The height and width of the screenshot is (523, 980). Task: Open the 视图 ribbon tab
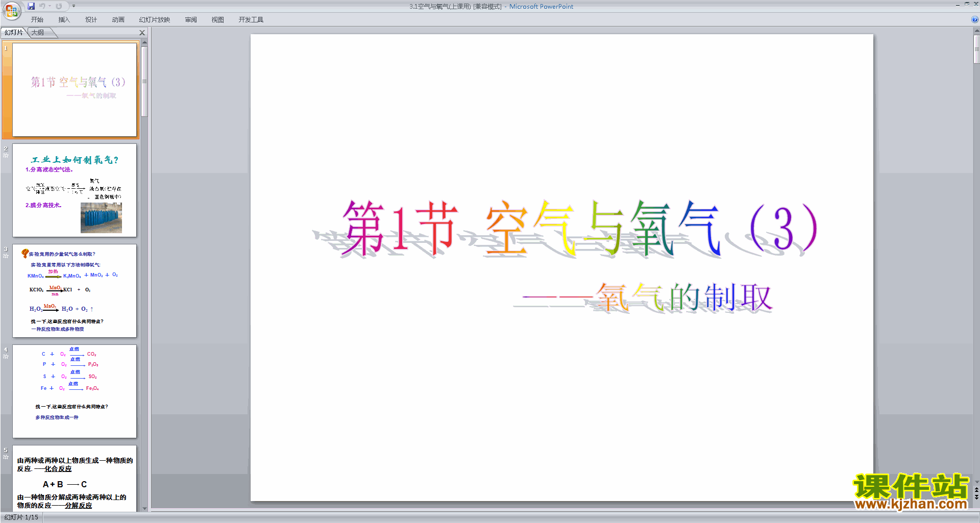[217, 19]
